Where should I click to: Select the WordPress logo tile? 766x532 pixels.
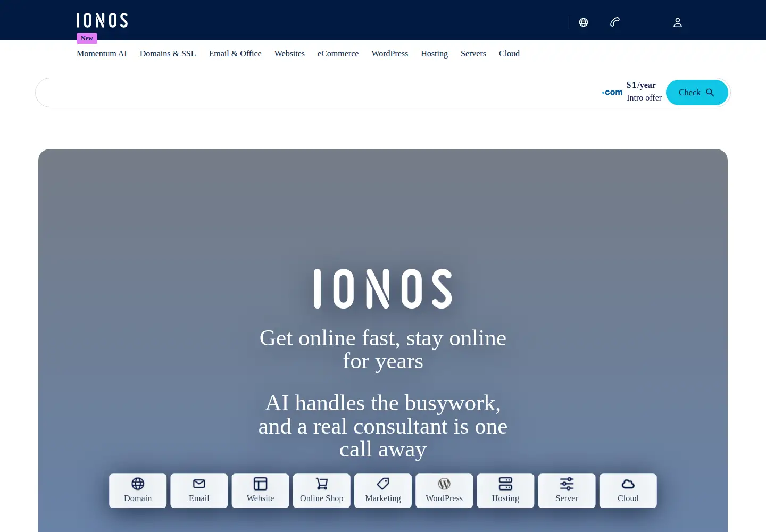tap(444, 491)
